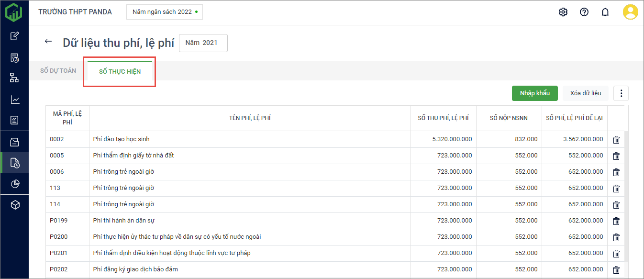Screen dimensions: 644x279
Task: Click the Xóa dữ liệu button
Action: 585,93
